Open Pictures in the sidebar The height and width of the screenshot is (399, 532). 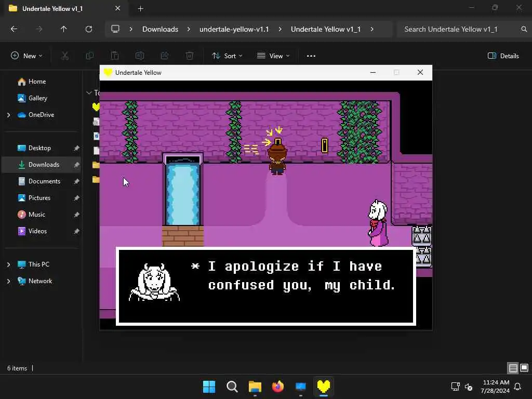pos(39,198)
